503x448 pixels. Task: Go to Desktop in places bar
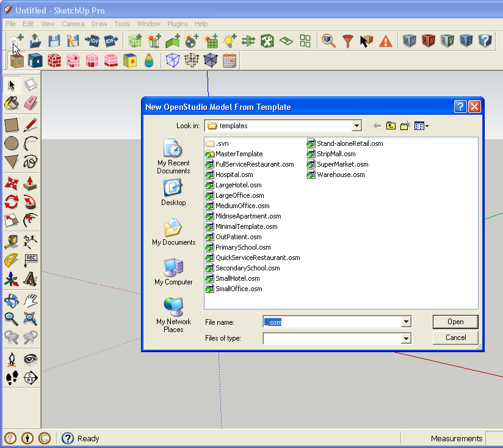(173, 192)
